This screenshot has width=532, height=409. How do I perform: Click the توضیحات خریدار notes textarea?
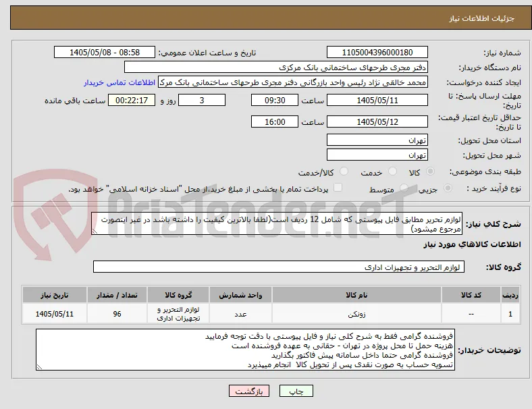tap(245, 350)
